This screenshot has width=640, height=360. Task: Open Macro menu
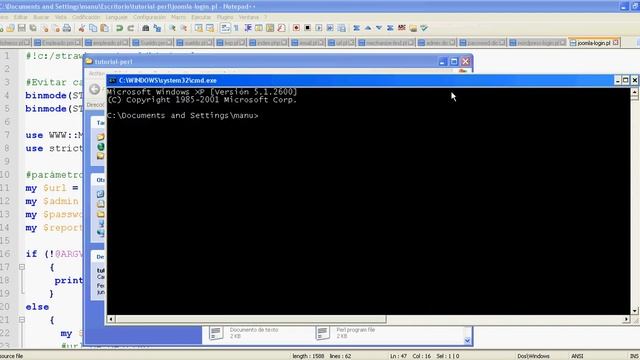(x=178, y=17)
